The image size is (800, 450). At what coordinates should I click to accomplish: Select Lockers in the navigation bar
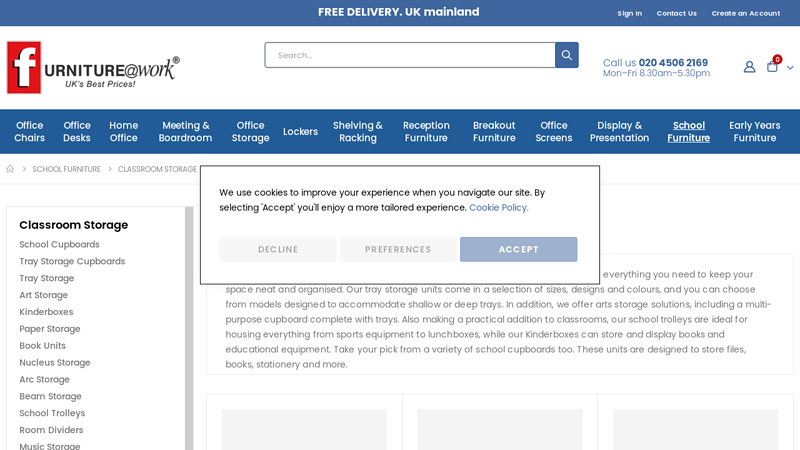(300, 132)
